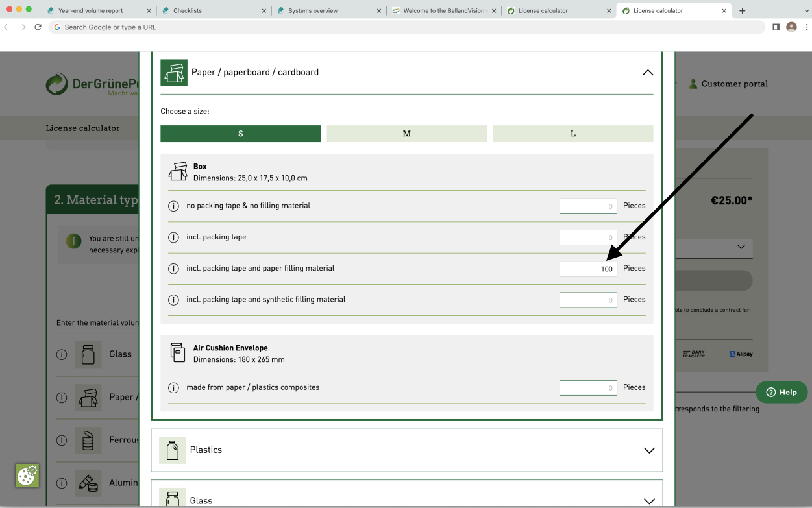The width and height of the screenshot is (812, 508).
Task: Click info icon for 'no packing tape & no filling material'
Action: coord(173,206)
